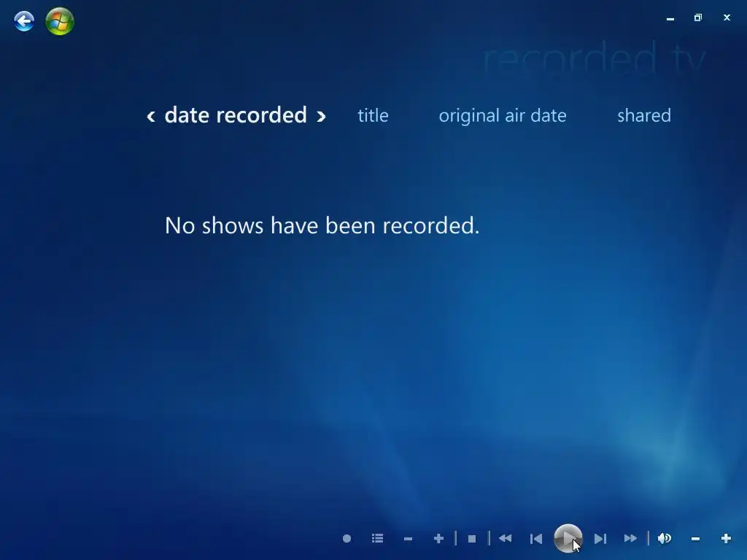Lower volume with the minus button
The image size is (747, 560).
click(x=695, y=539)
